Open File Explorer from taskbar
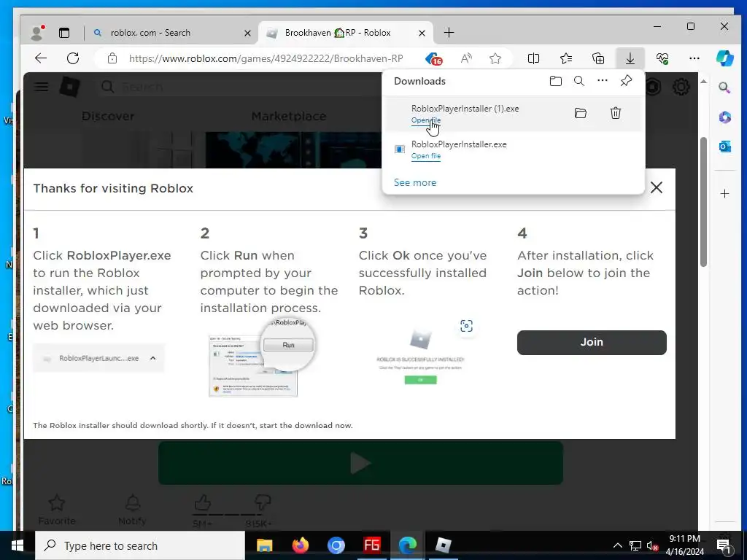The image size is (747, 560). pyautogui.click(x=264, y=545)
